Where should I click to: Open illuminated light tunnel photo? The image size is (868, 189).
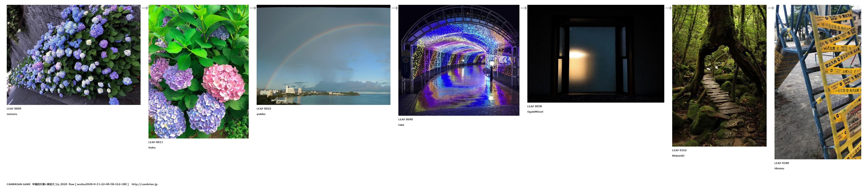(459, 60)
